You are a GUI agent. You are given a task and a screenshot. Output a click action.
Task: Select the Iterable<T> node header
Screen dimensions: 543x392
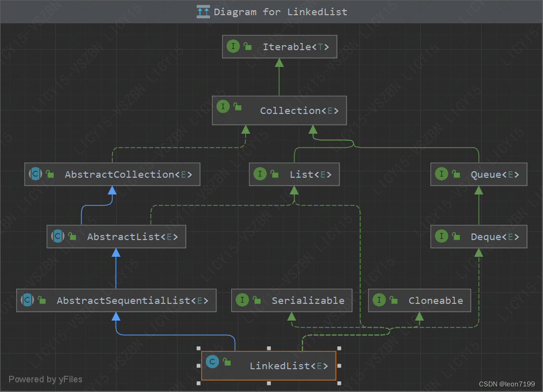tap(279, 46)
